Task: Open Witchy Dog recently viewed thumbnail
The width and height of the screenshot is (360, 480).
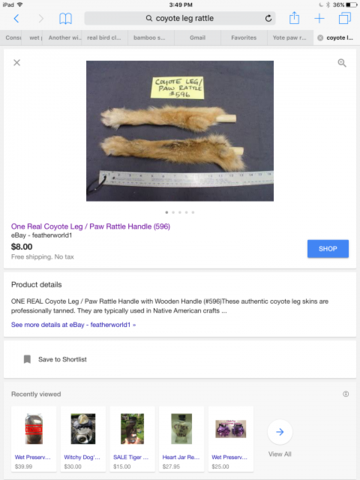Action: tap(83, 429)
